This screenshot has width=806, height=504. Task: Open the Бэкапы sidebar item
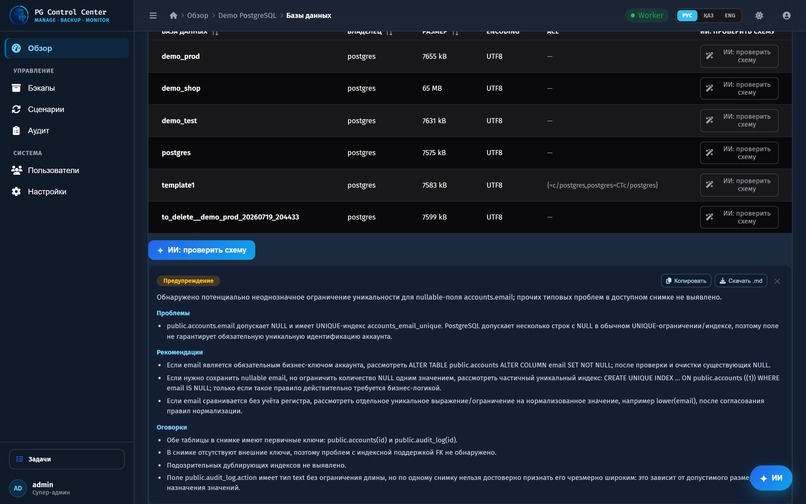[x=67, y=88]
